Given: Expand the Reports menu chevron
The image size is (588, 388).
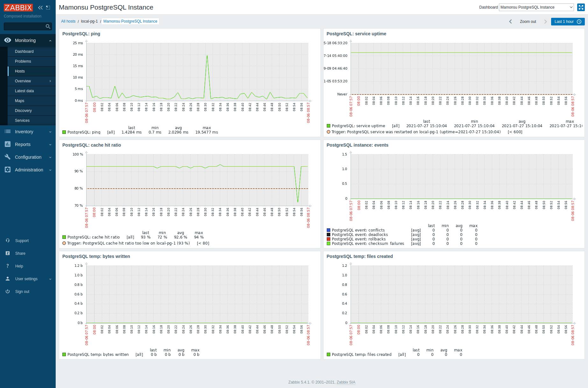Looking at the screenshot, I should pyautogui.click(x=50, y=144).
